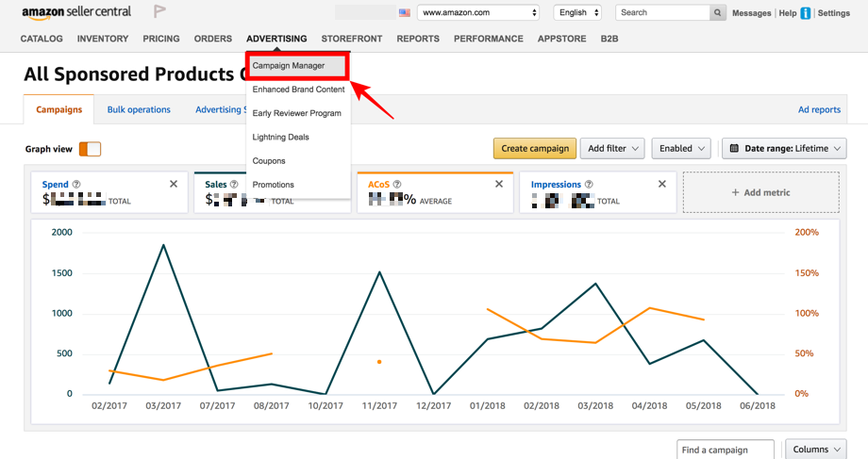The height and width of the screenshot is (459, 868).
Task: Click the Spend help question icon
Action: coord(76,184)
